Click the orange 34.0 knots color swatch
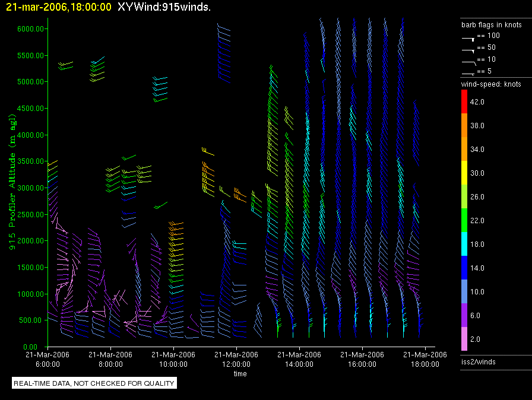The height and width of the screenshot is (400, 532). pos(464,149)
